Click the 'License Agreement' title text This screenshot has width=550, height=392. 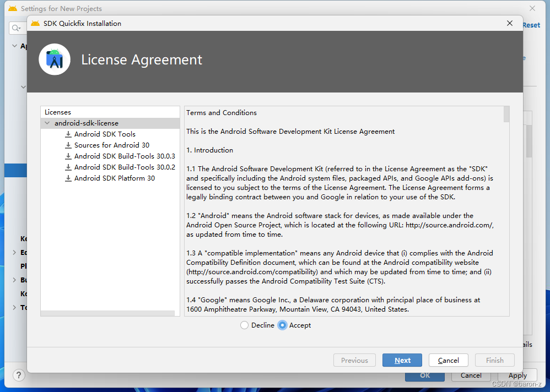142,59
